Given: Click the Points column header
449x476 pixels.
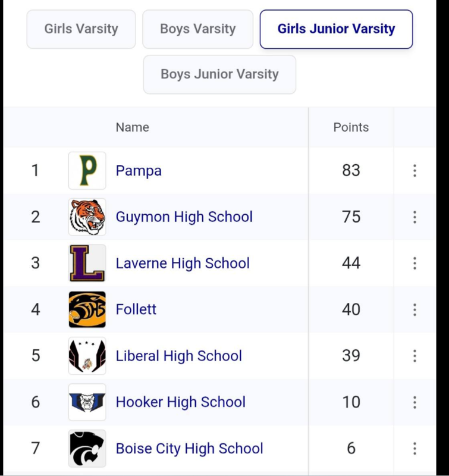Looking at the screenshot, I should point(351,127).
